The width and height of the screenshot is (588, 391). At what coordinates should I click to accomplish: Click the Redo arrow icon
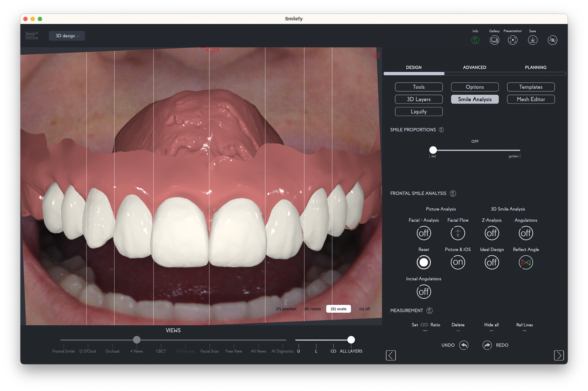[x=487, y=345]
